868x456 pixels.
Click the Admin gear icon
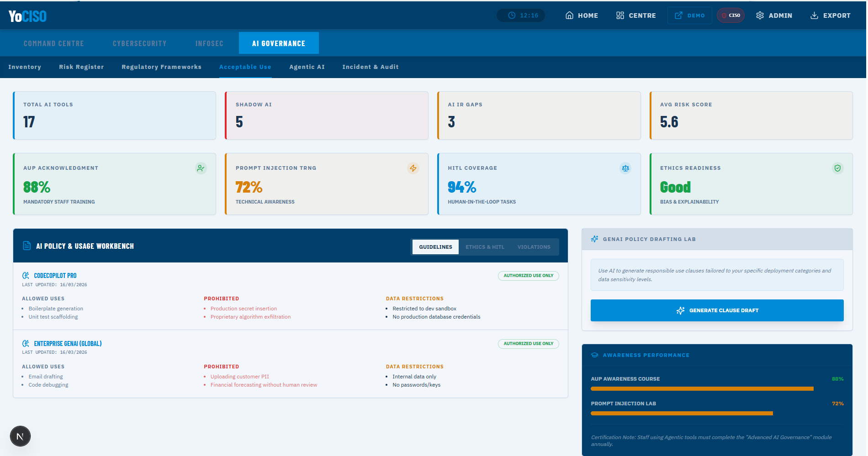760,16
